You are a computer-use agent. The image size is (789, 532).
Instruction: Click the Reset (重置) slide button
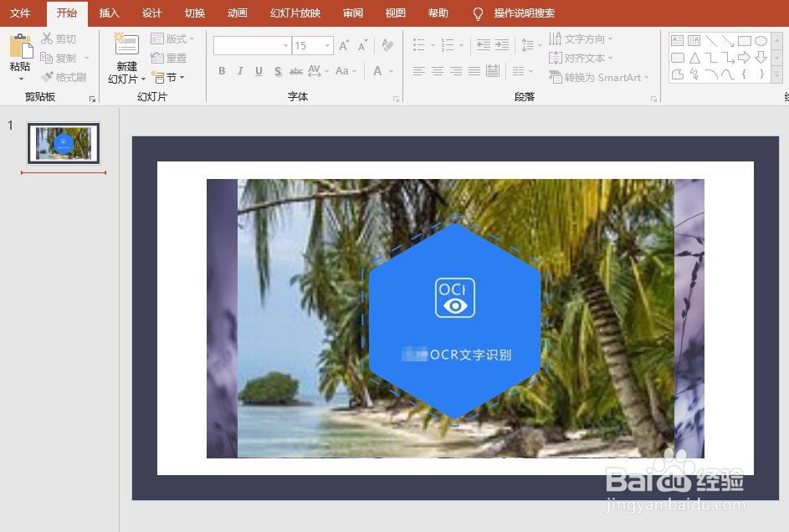(x=169, y=58)
